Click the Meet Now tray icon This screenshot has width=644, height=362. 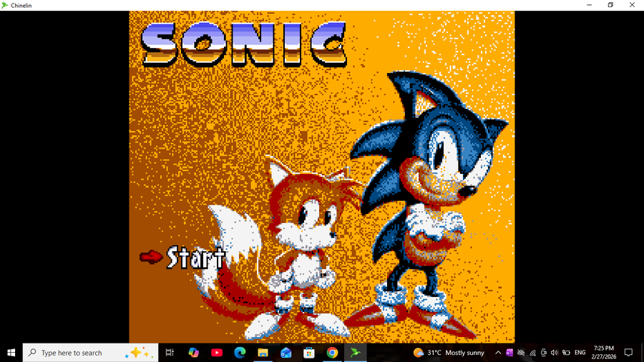[x=543, y=353]
